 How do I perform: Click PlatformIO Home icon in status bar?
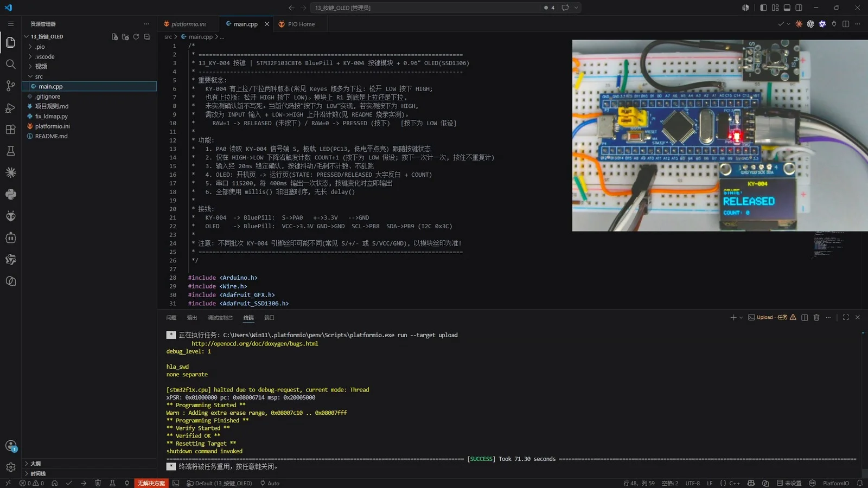click(55, 483)
